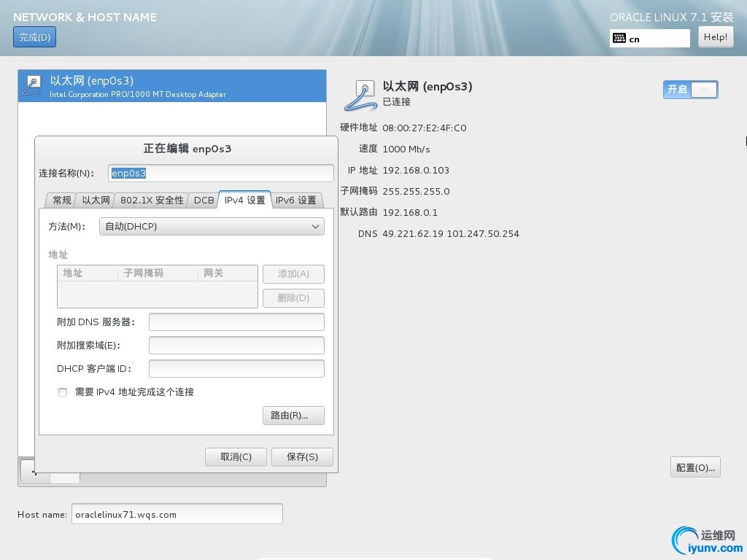
Task: Open the DCB tab
Action: [x=204, y=200]
